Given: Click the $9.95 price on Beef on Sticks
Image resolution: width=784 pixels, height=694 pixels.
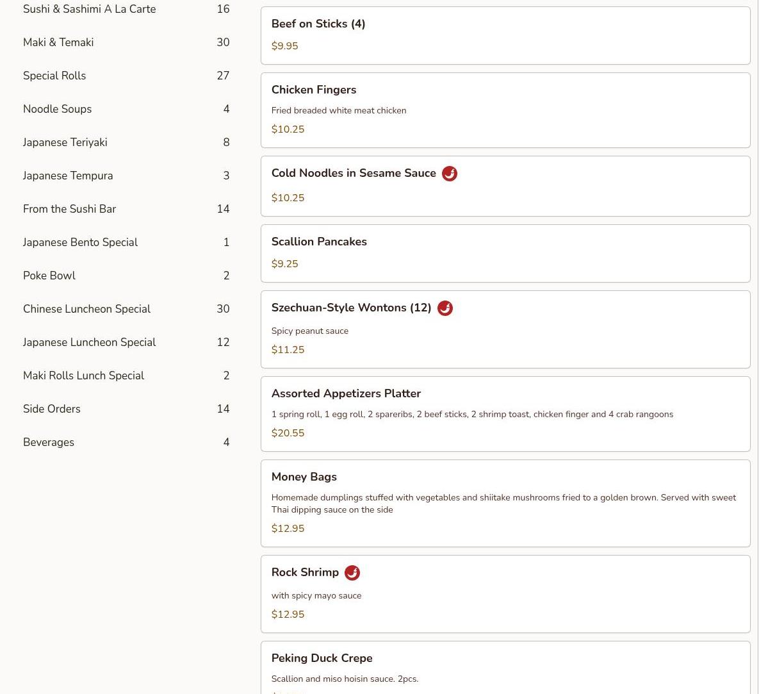Looking at the screenshot, I should tap(284, 46).
